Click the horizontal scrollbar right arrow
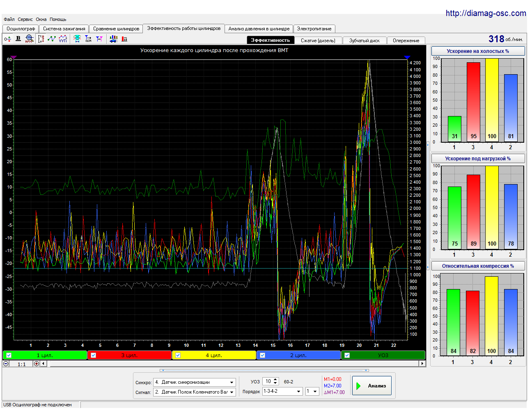 click(x=422, y=364)
